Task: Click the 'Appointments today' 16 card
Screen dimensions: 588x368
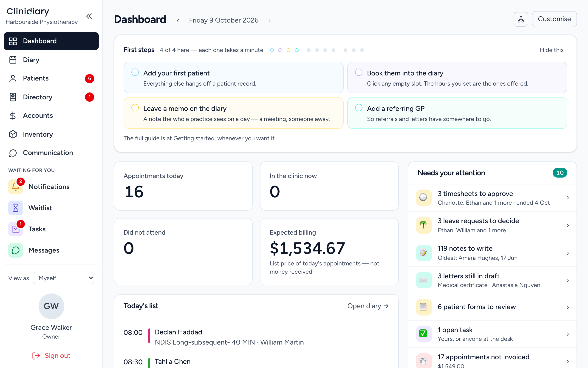Action: click(183, 186)
